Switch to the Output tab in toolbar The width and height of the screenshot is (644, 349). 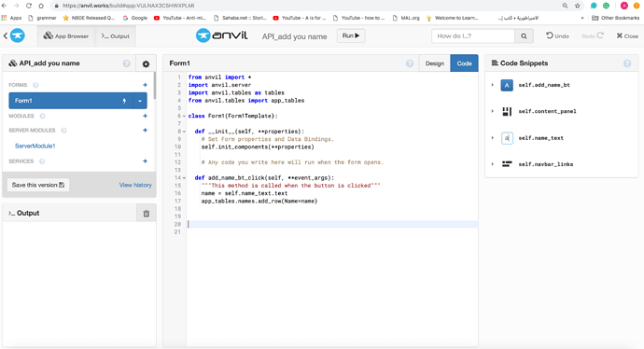(x=116, y=36)
